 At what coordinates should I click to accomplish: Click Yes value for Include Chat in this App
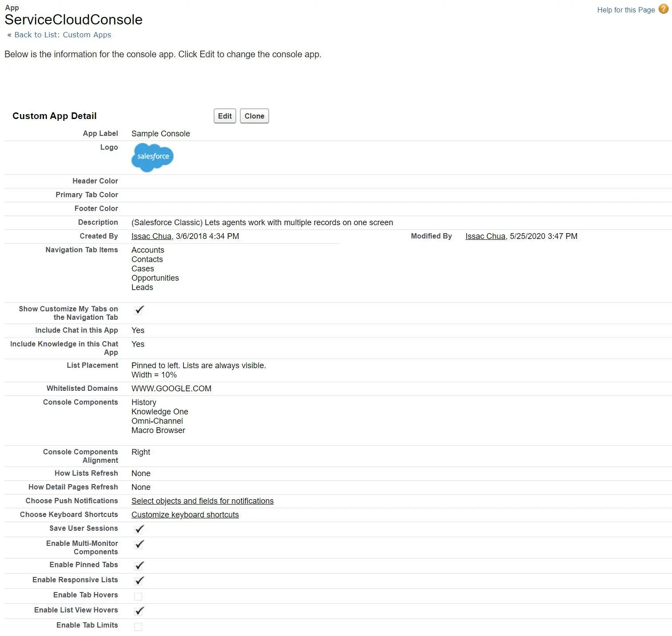[138, 330]
